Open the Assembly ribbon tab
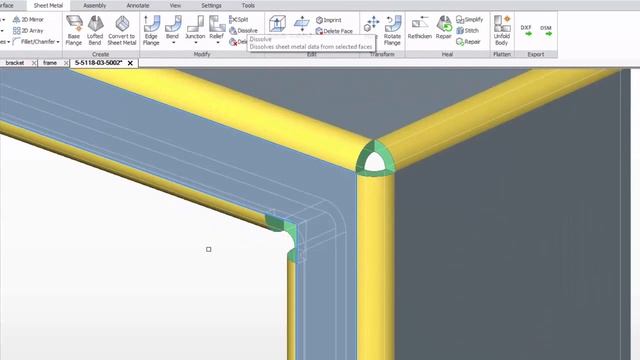Viewport: 640px width, 360px height. tap(95, 5)
